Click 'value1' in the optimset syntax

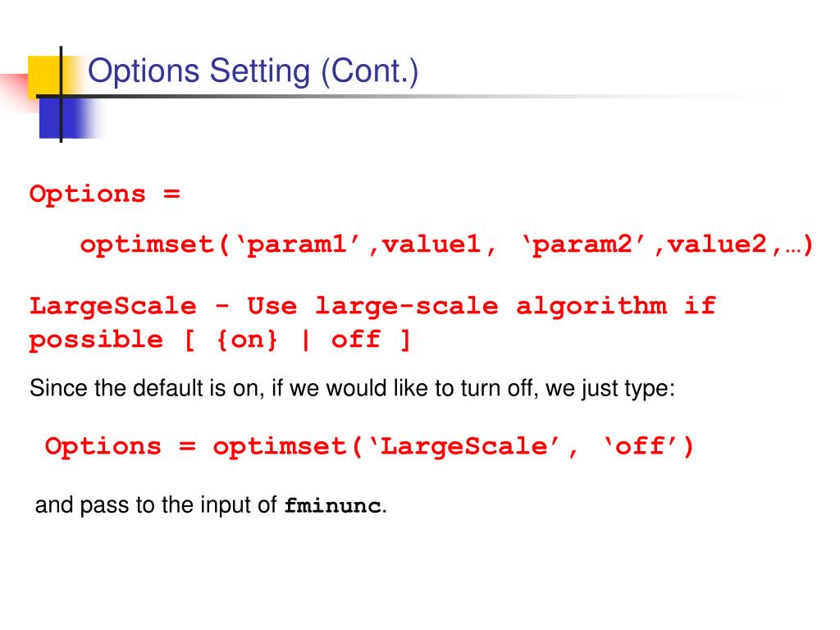pos(431,244)
